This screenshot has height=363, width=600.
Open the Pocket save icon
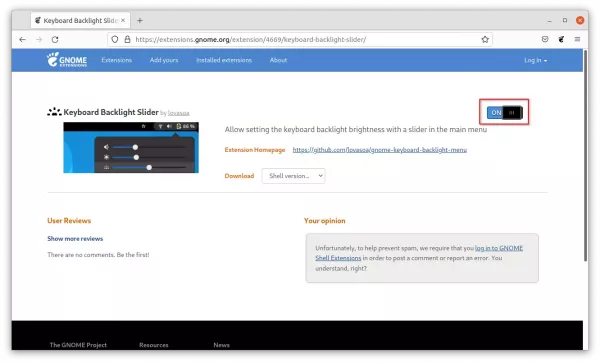click(x=545, y=39)
